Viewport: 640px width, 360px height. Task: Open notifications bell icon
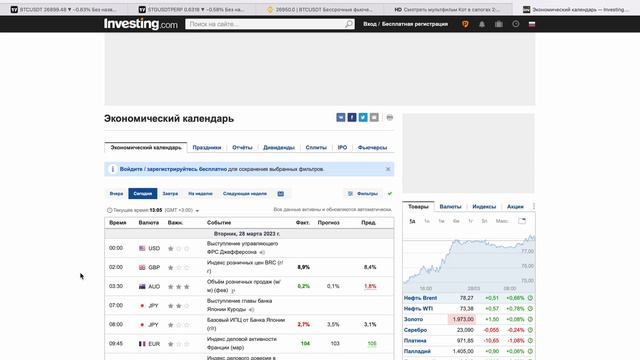tap(482, 24)
